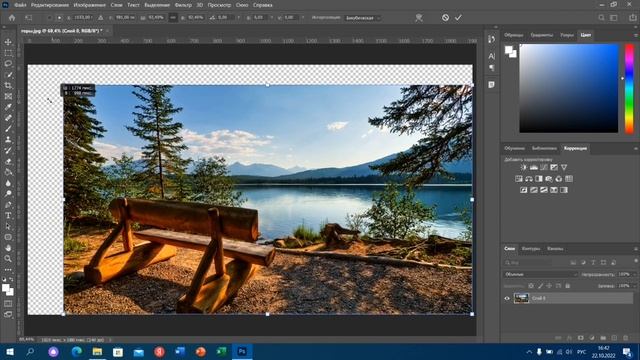Switch to the Каналы tab
The height and width of the screenshot is (360, 640).
point(555,249)
